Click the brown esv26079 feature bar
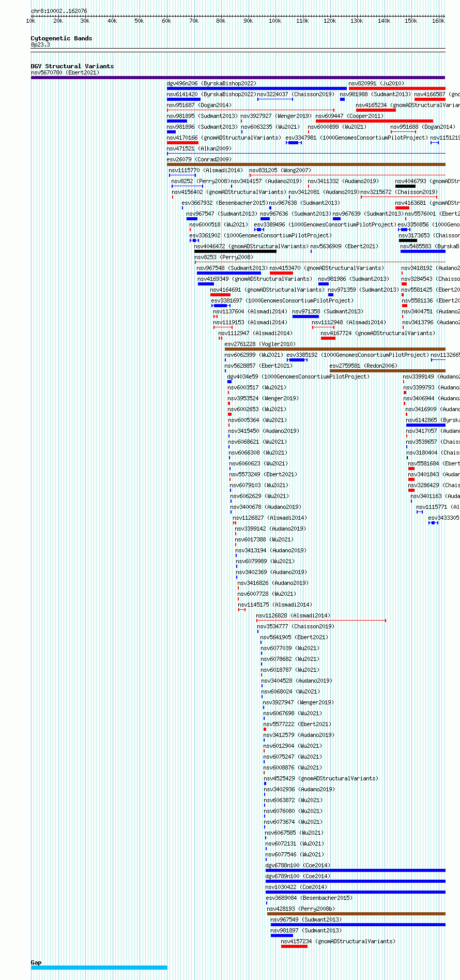Screen dimensions: 460x980 pos(306,164)
